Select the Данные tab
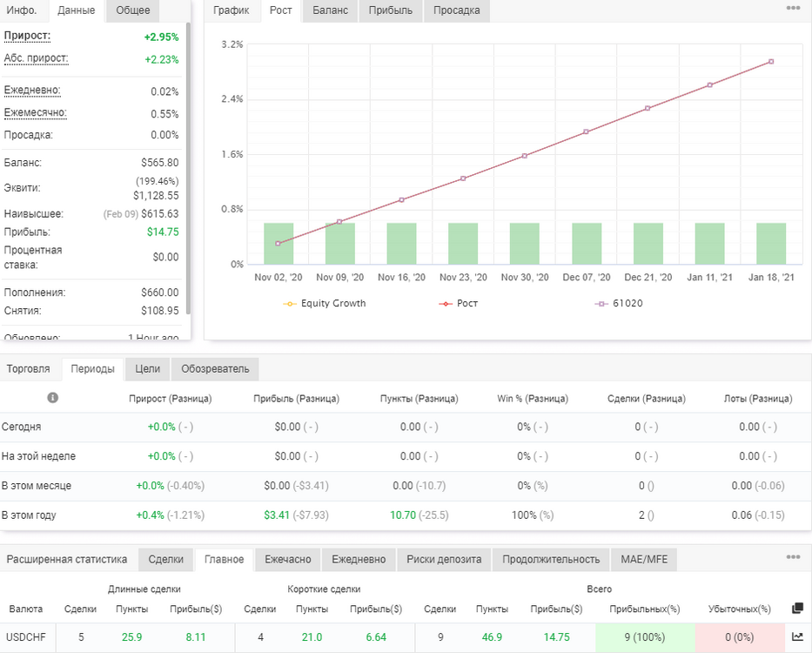The height and width of the screenshot is (653, 812). pos(76,10)
